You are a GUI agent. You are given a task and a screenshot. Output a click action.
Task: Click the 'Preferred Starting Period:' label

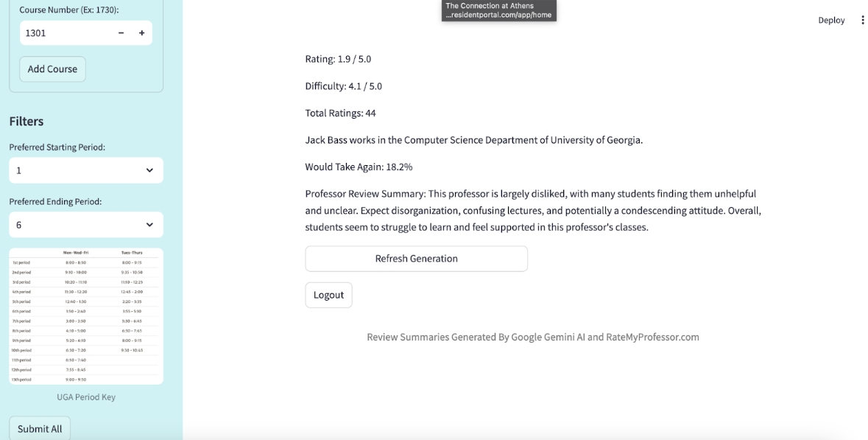57,147
